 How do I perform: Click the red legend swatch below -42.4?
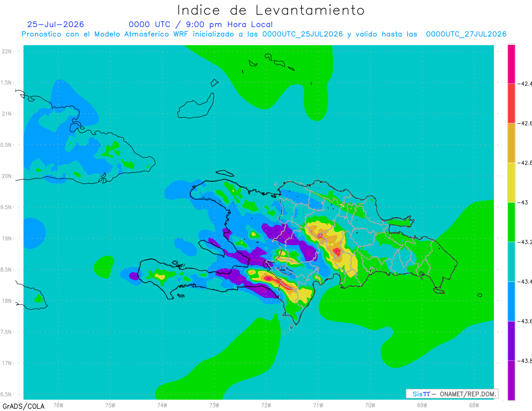(511, 103)
